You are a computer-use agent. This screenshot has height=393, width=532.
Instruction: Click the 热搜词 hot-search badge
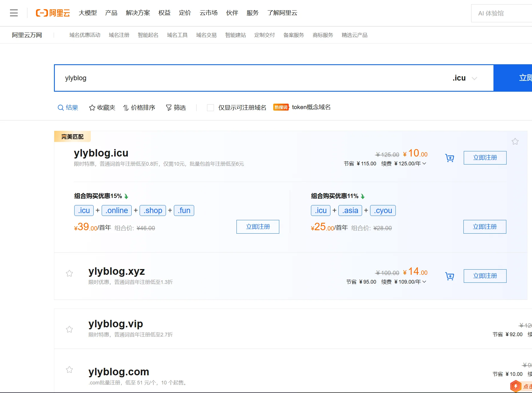(x=281, y=107)
